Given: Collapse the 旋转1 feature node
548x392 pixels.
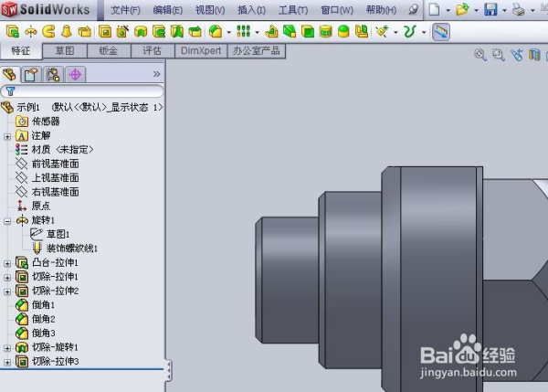Looking at the screenshot, I should (7, 221).
